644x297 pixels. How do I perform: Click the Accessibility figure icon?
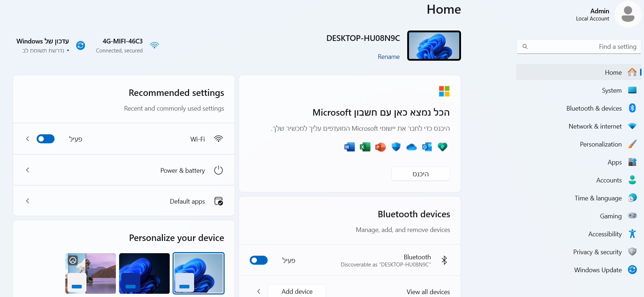point(632,234)
